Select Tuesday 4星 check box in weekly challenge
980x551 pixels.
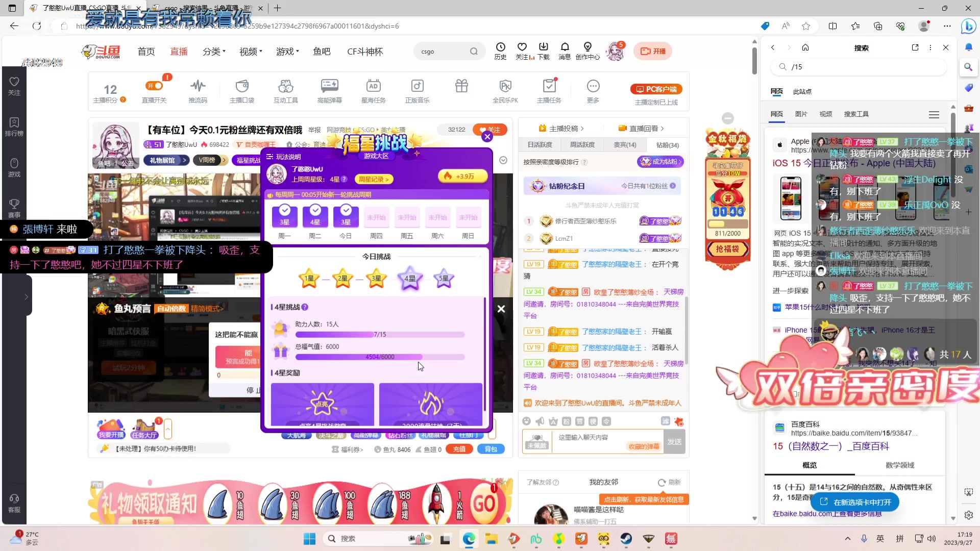point(315,216)
